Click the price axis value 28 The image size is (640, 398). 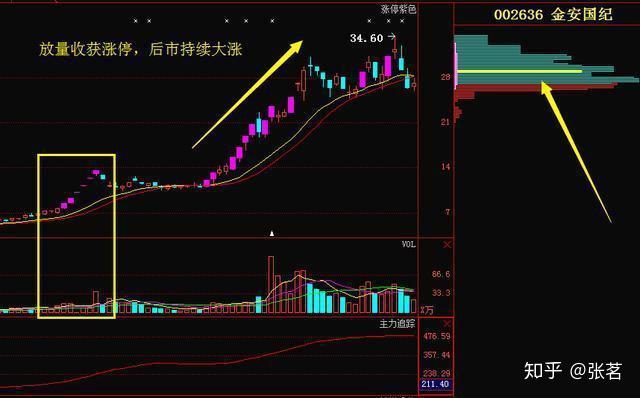445,77
